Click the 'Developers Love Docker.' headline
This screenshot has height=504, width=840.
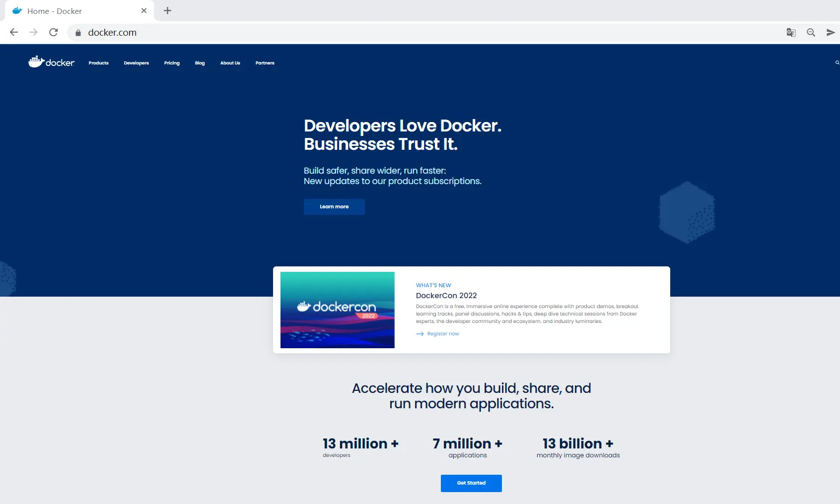click(403, 126)
